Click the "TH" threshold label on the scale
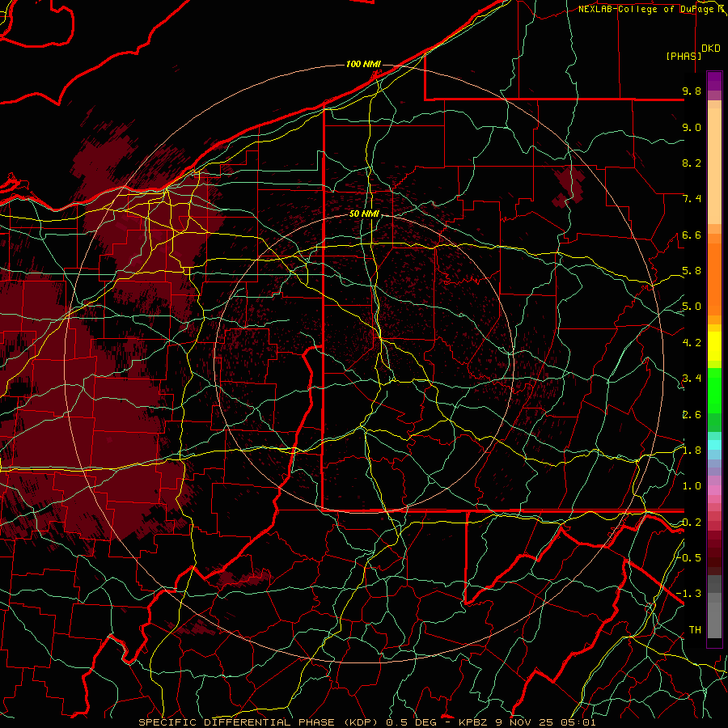Image resolution: width=728 pixels, height=728 pixels. click(695, 629)
